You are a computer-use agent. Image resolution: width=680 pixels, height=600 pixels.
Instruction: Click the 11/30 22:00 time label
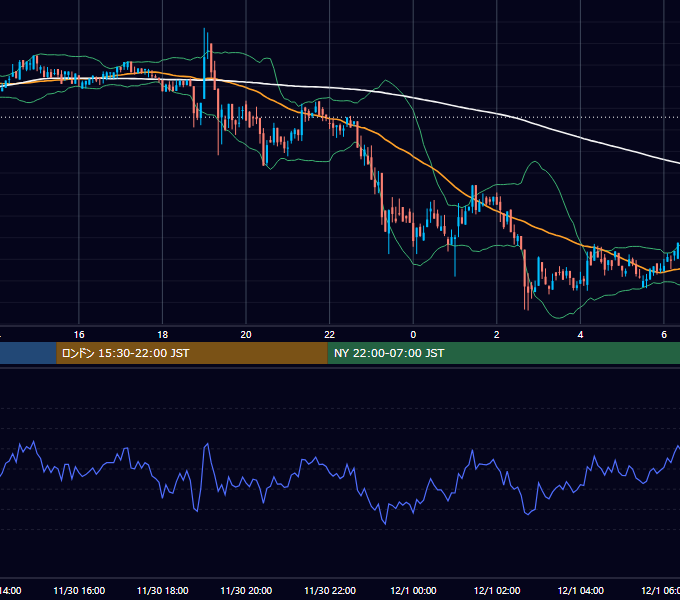(330, 590)
